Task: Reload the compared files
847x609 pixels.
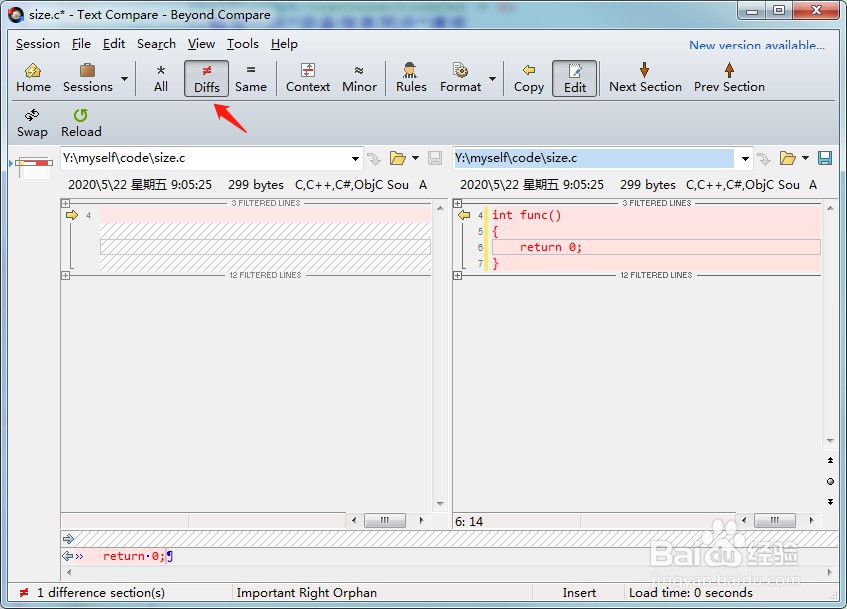Action: (81, 123)
